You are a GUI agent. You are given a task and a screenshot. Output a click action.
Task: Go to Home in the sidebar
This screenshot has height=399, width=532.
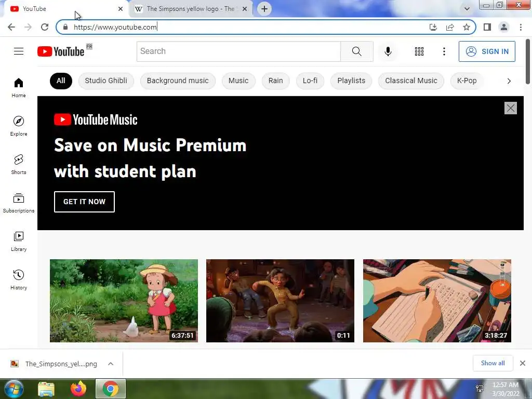point(19,87)
